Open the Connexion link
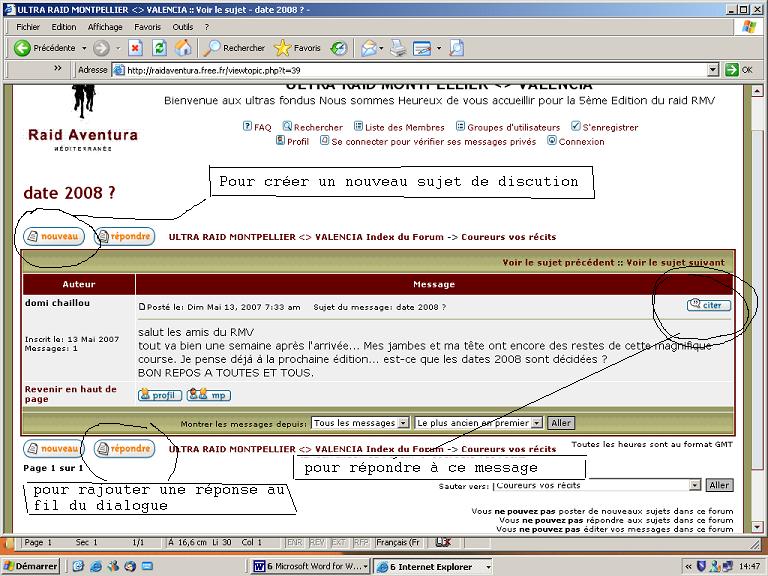 pos(576,141)
